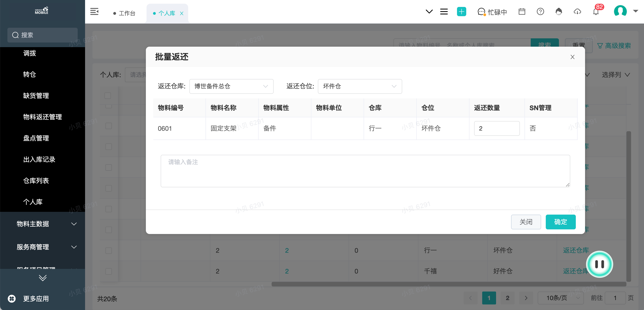The height and width of the screenshot is (310, 644).
Task: Click the 更多应用 grid icon
Action: (x=12, y=298)
